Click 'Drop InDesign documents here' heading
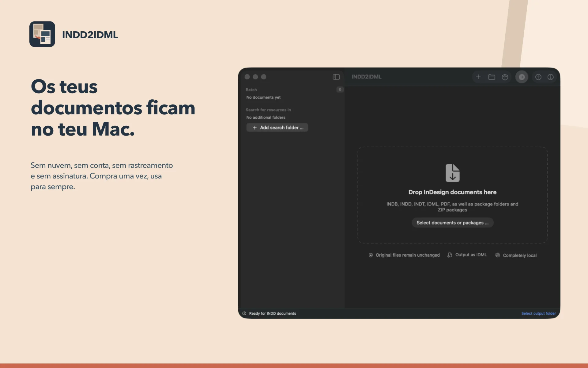588x368 pixels. (x=452, y=192)
